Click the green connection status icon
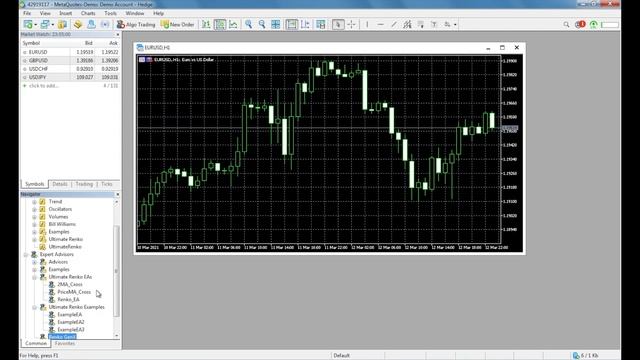This screenshot has width=640, height=360. 593,24
